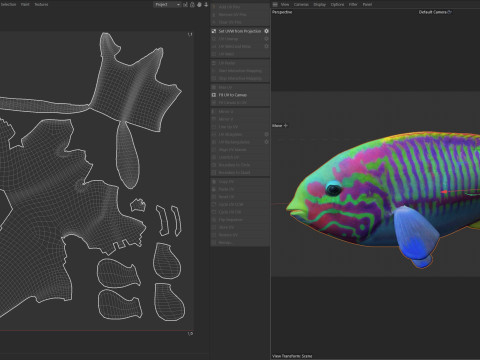
Task: Choose Cycle UV CCW entry
Action: 240,204
